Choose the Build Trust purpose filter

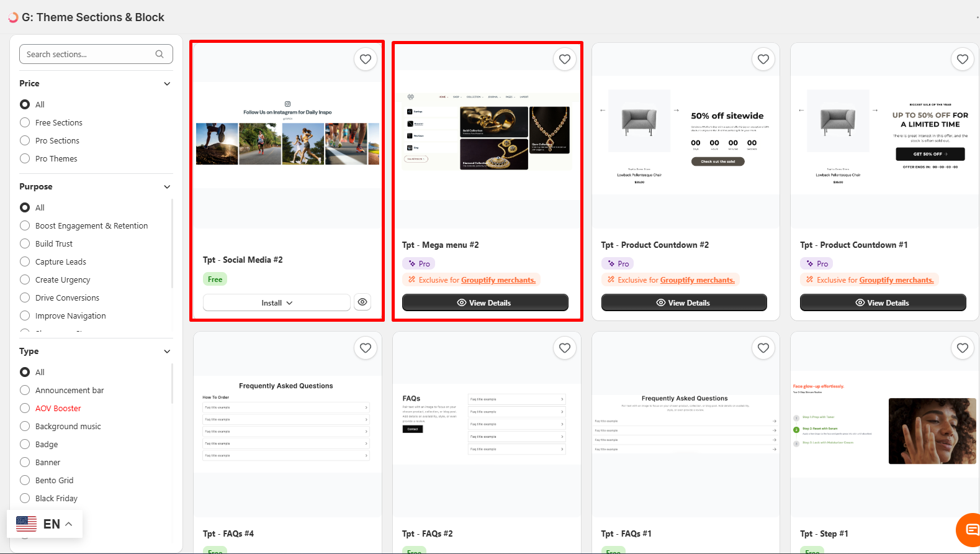coord(25,243)
